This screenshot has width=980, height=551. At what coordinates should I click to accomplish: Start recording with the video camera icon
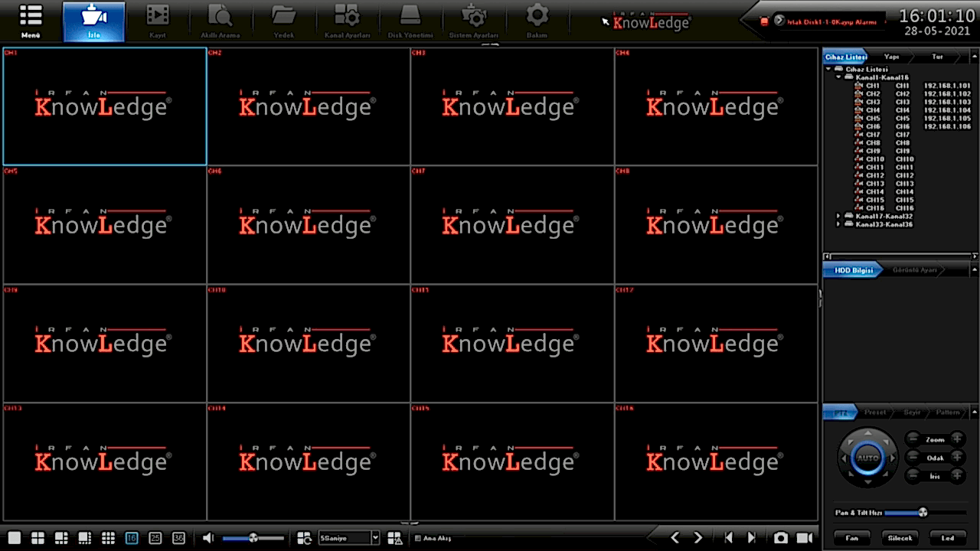point(804,538)
